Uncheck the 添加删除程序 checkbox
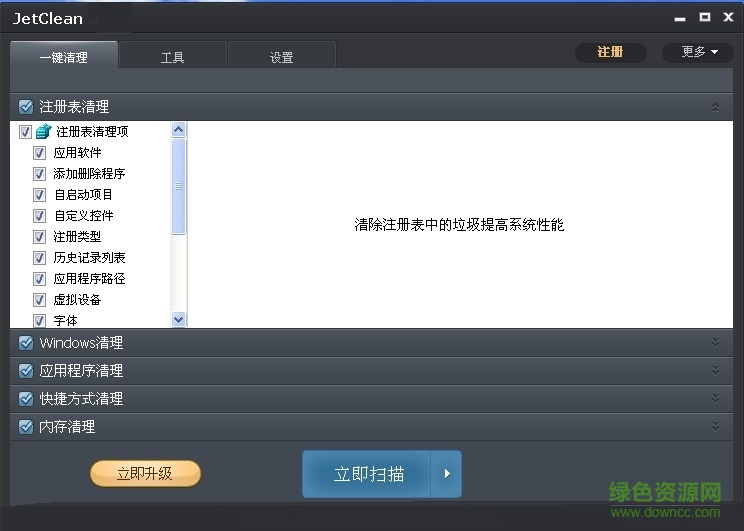744x531 pixels. 39,174
